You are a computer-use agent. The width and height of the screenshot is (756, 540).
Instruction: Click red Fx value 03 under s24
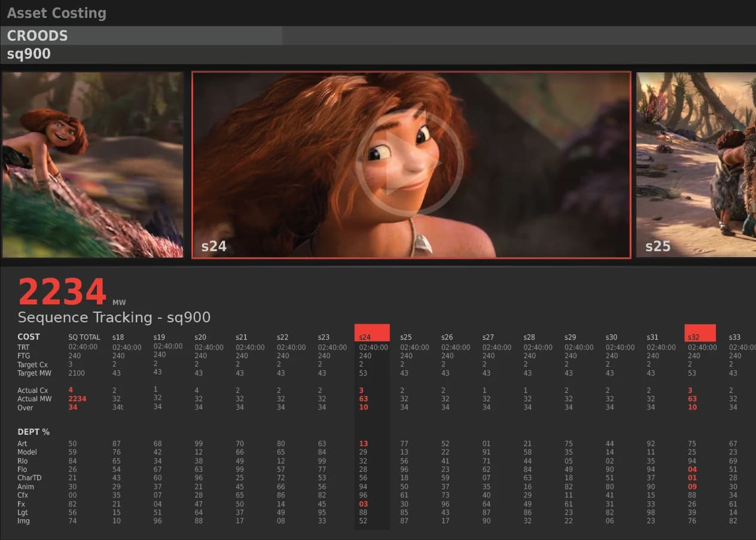[x=364, y=504]
